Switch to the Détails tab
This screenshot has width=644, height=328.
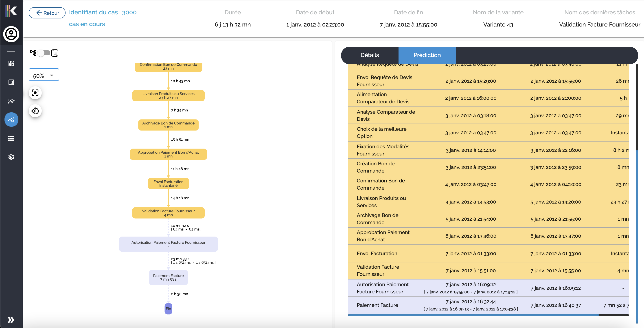pyautogui.click(x=370, y=55)
